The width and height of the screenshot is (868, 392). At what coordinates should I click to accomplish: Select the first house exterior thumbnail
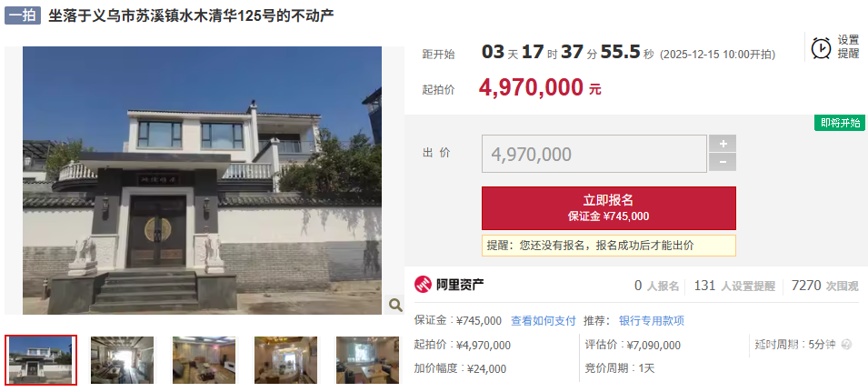tap(41, 360)
